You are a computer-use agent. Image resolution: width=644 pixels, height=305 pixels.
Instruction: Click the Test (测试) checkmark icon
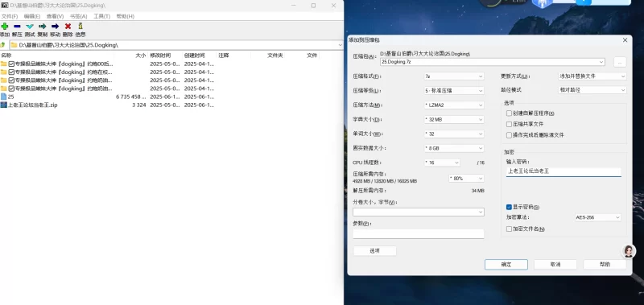click(30, 27)
